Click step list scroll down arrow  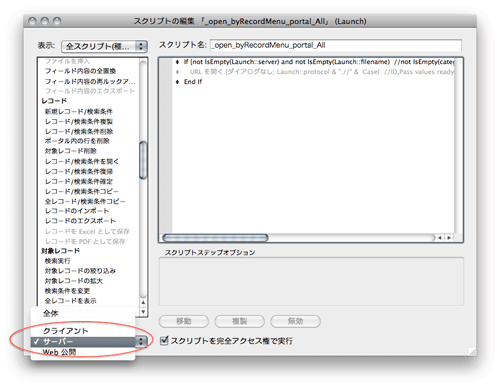143,311
